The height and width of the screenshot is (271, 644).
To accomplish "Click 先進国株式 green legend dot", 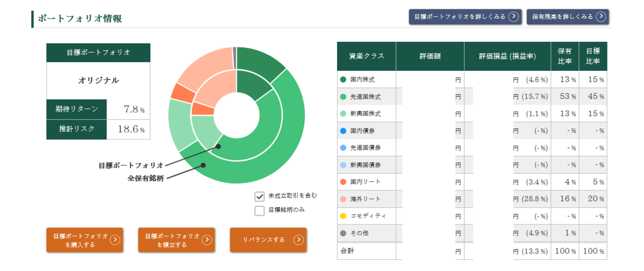I will tap(343, 97).
